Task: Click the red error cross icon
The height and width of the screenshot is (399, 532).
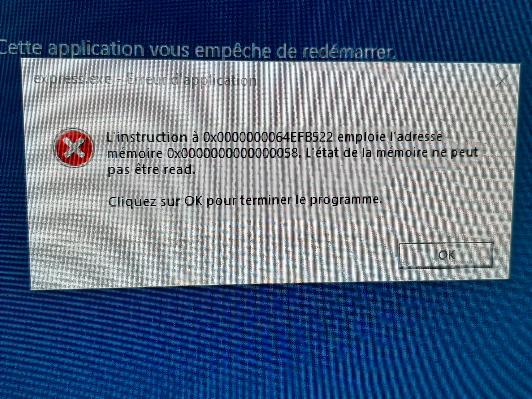Action: 74,148
